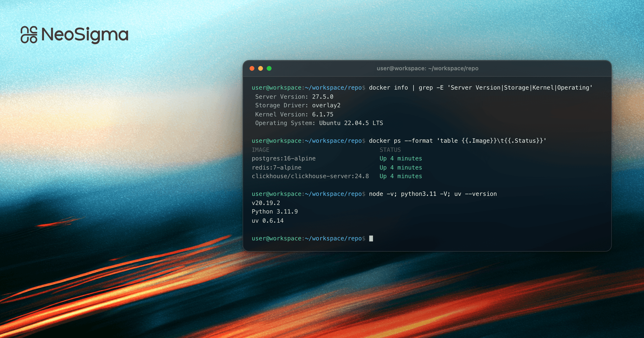644x338 pixels.
Task: Select the v20.19.2 node version output
Action: (266, 203)
